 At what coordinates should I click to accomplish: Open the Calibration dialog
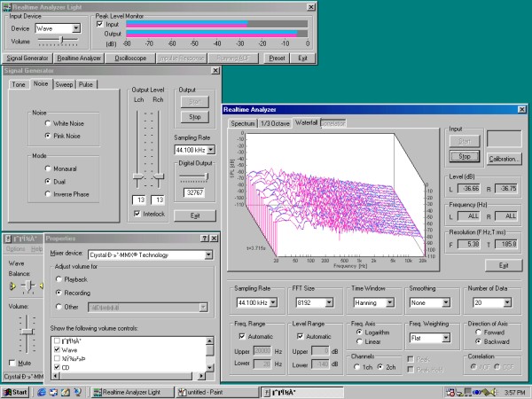tap(505, 159)
